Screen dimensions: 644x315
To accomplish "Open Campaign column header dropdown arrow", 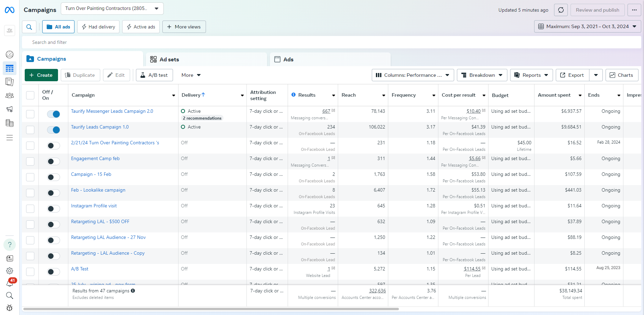I will point(173,95).
